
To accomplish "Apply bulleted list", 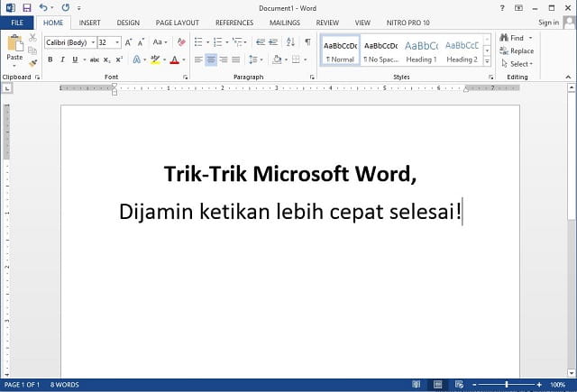I will point(198,42).
